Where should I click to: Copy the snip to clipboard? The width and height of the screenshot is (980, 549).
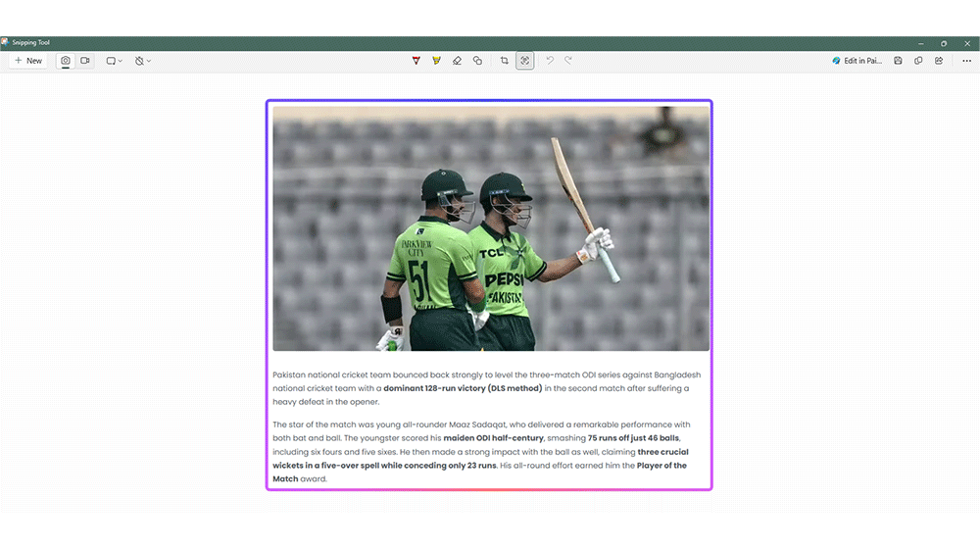[x=918, y=61]
